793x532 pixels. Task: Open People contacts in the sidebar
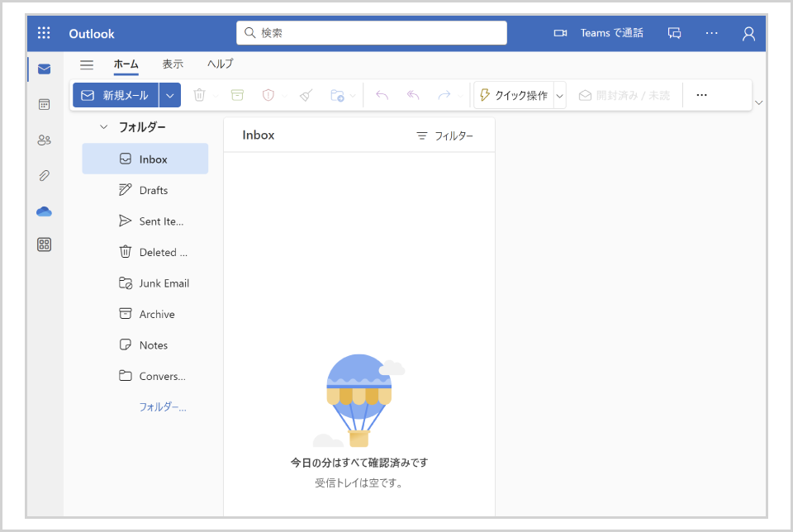pyautogui.click(x=45, y=140)
